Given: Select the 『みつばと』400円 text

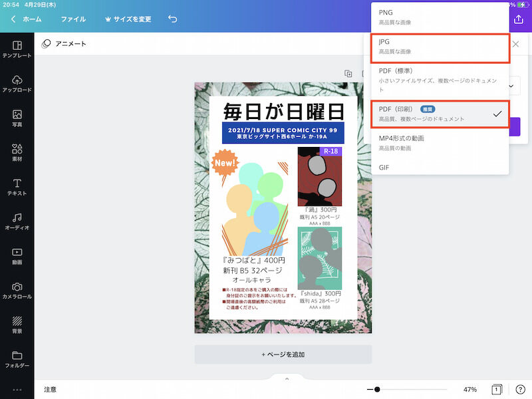Looking at the screenshot, I should 253,260.
